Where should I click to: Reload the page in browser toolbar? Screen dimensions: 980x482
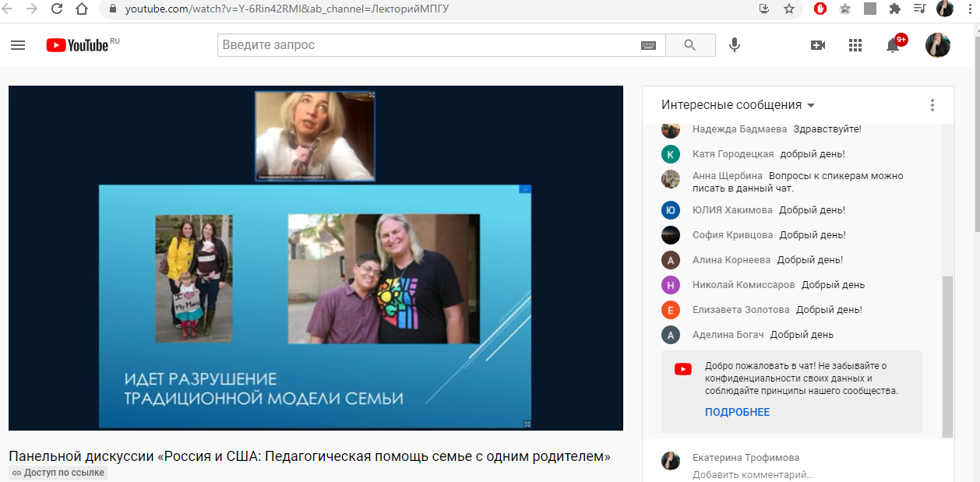click(x=57, y=9)
